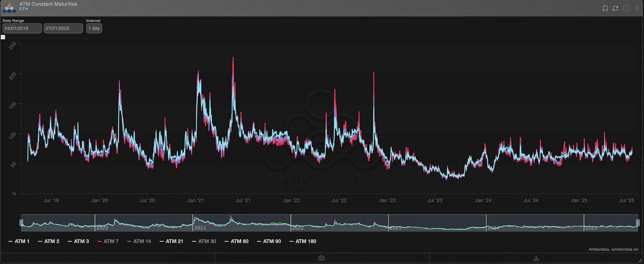The height and width of the screenshot is (264, 644).
Task: Click the 2021 section of range navigator
Action: (x=241, y=222)
